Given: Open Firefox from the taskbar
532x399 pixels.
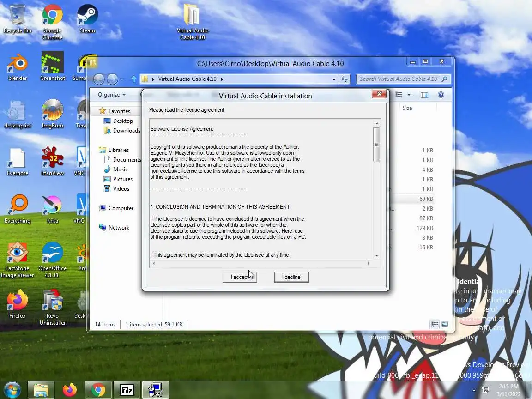Looking at the screenshot, I should point(70,390).
